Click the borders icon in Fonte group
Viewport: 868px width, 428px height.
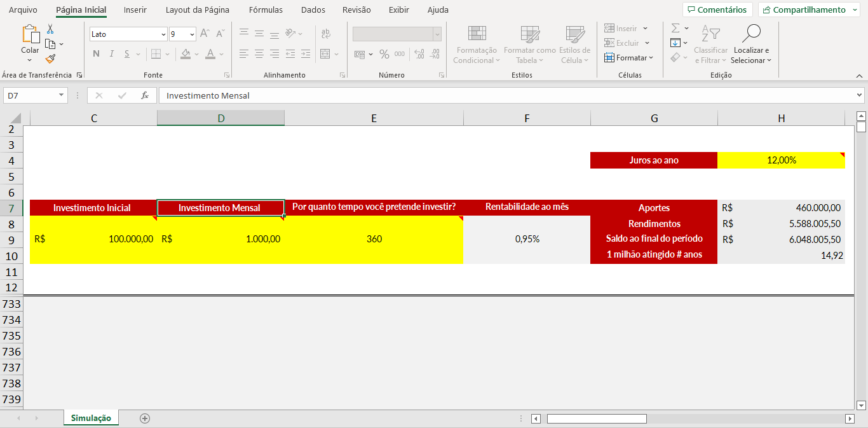[x=156, y=54]
